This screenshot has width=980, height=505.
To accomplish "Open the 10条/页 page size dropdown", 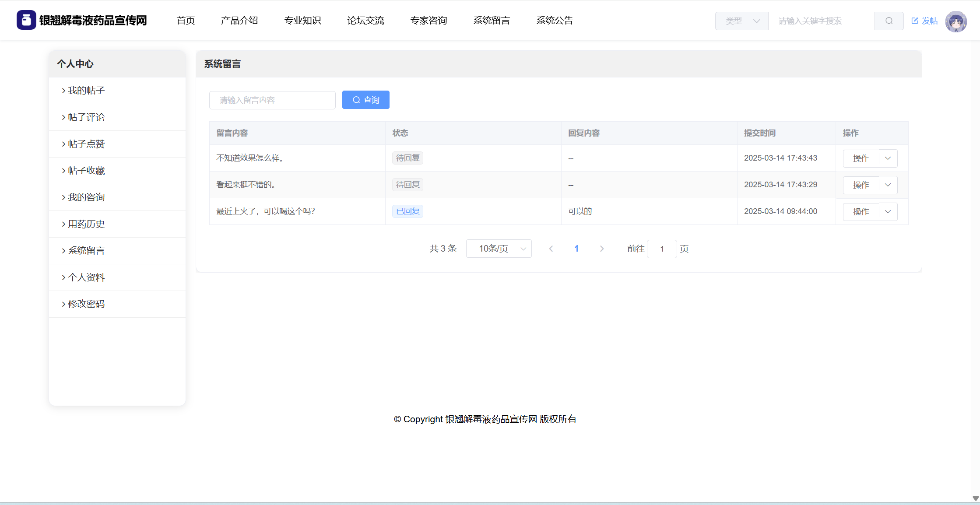I will [x=499, y=249].
